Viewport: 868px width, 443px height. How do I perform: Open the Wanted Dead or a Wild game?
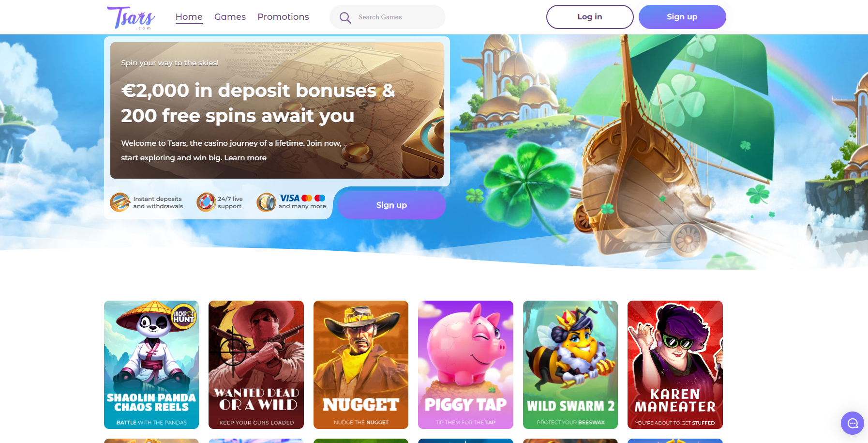click(x=256, y=365)
